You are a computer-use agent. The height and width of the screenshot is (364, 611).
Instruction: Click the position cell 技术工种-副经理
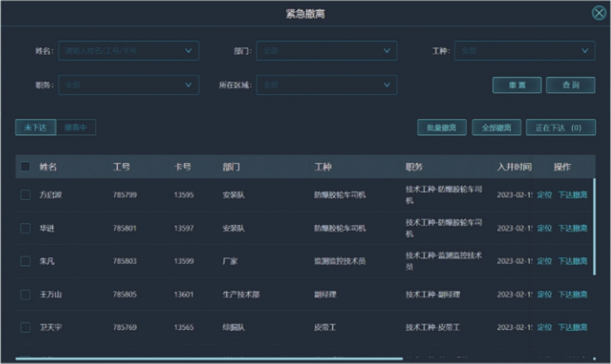pos(433,294)
